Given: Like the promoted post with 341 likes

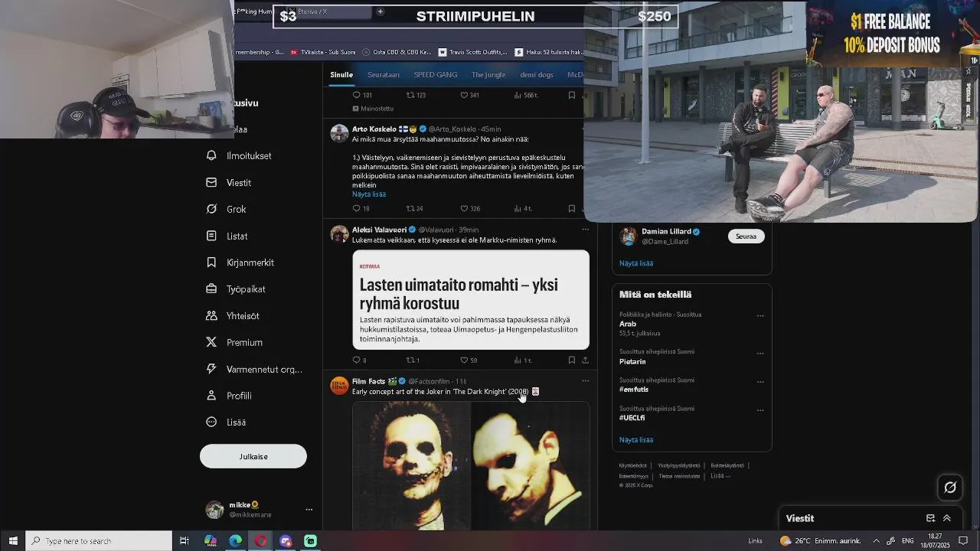Looking at the screenshot, I should coord(464,95).
